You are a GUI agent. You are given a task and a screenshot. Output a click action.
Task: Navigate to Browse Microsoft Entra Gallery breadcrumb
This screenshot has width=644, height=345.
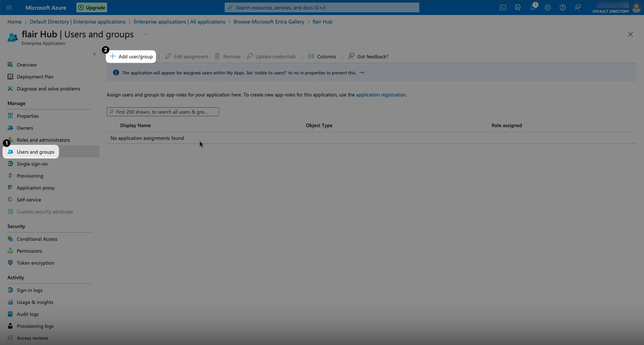coord(268,22)
